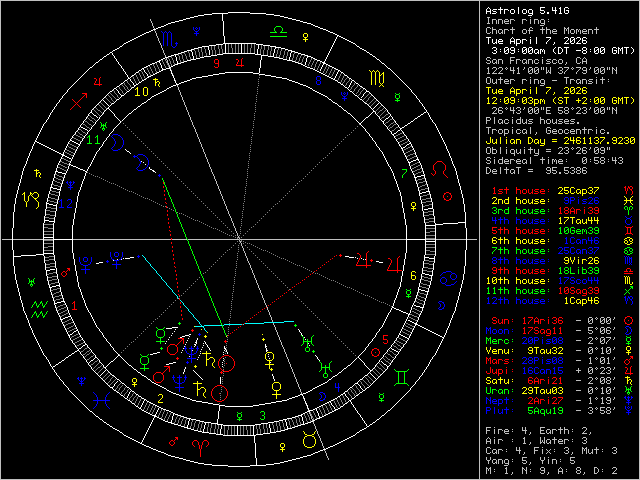
Task: Click the house number 10 in the chart
Action: click(x=144, y=92)
